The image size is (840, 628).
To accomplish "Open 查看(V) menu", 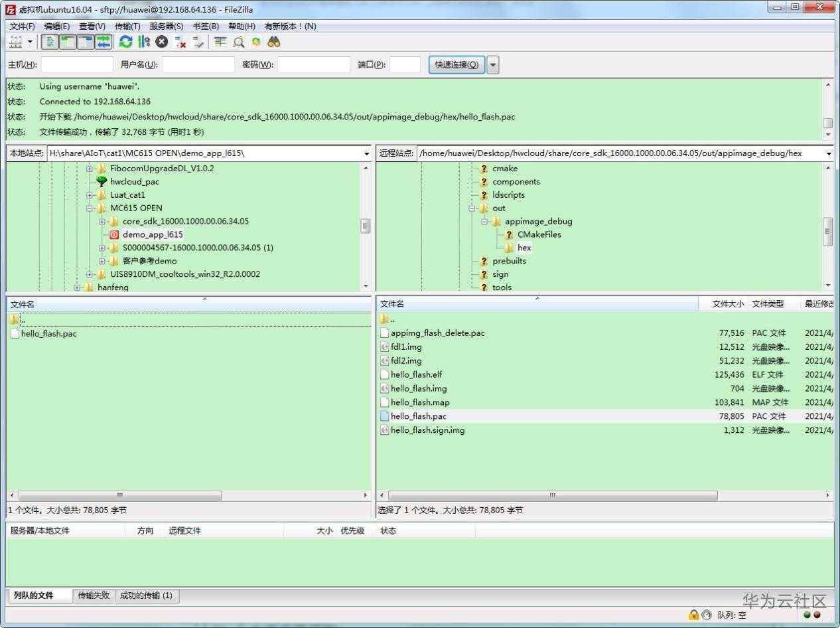I will coord(92,26).
